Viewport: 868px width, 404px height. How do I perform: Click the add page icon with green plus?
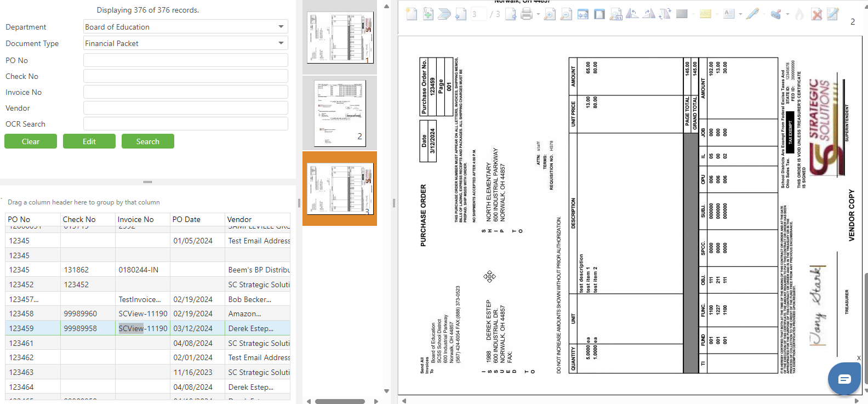428,14
